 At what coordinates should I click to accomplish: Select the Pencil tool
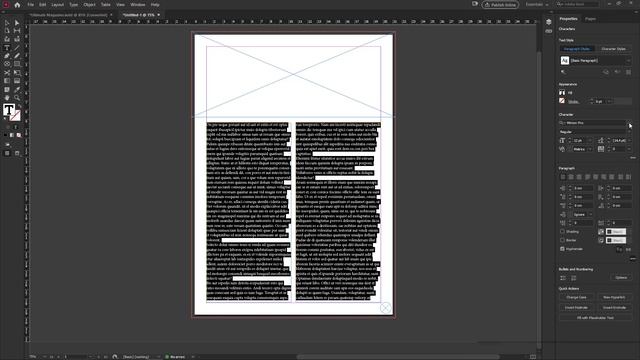pyautogui.click(x=17, y=56)
